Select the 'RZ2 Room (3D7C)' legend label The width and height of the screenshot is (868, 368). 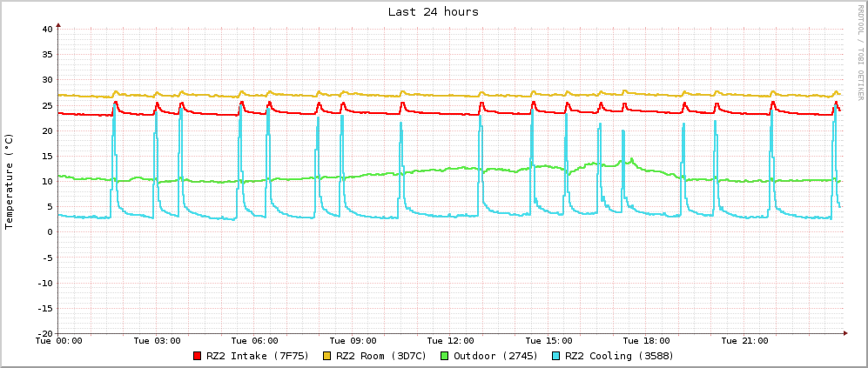click(x=381, y=357)
